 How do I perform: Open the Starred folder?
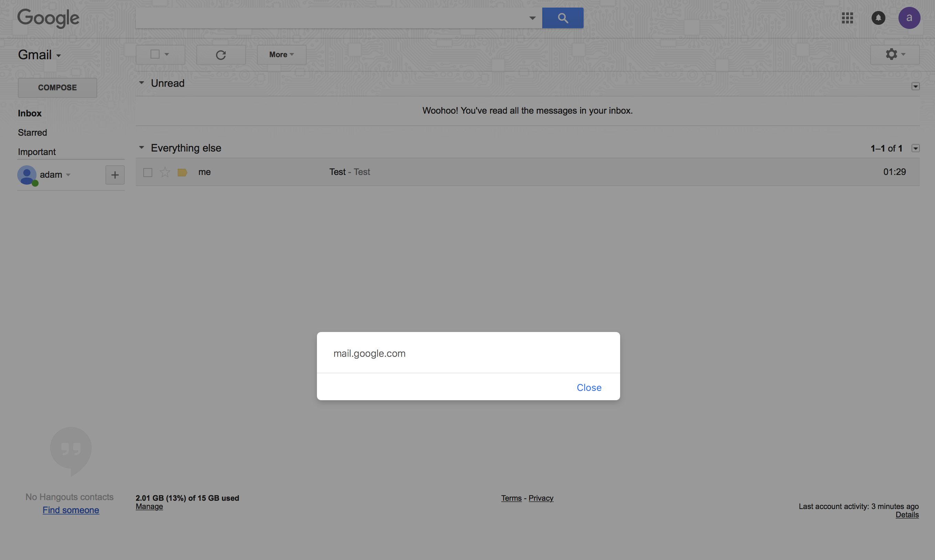tap(32, 133)
